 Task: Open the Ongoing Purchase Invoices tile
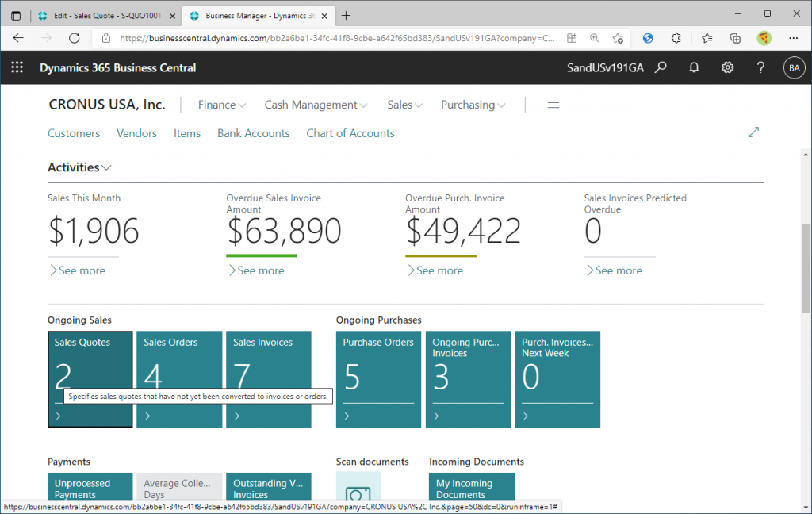point(468,379)
